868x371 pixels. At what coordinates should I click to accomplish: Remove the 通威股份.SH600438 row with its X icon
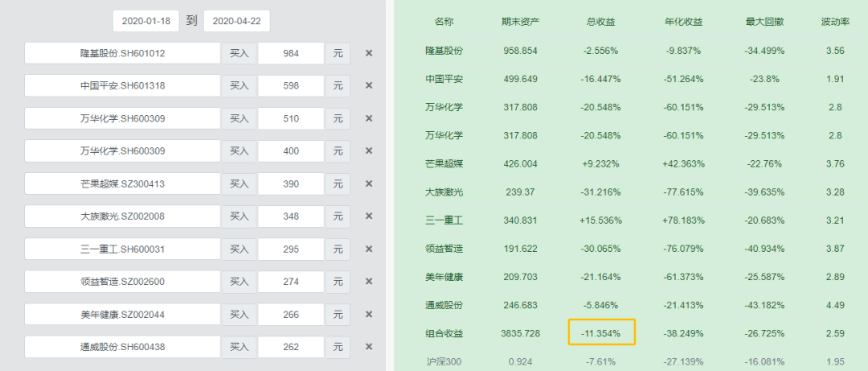369,347
